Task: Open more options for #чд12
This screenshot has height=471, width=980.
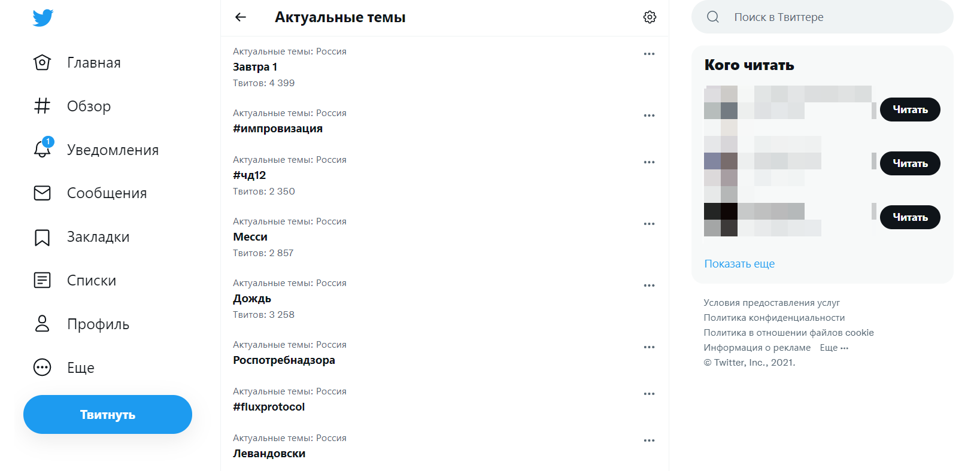Action: tap(649, 162)
